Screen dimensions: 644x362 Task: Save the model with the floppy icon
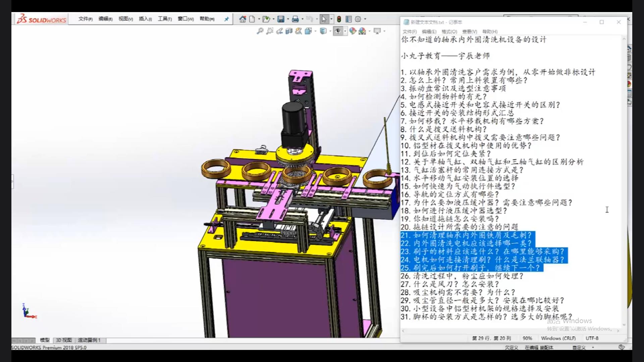tap(281, 19)
